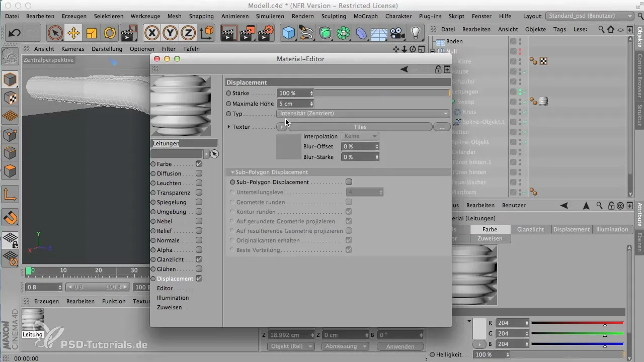Image resolution: width=644 pixels, height=362 pixels.
Task: Enable the Transparenz channel checkbox
Action: coord(199,193)
